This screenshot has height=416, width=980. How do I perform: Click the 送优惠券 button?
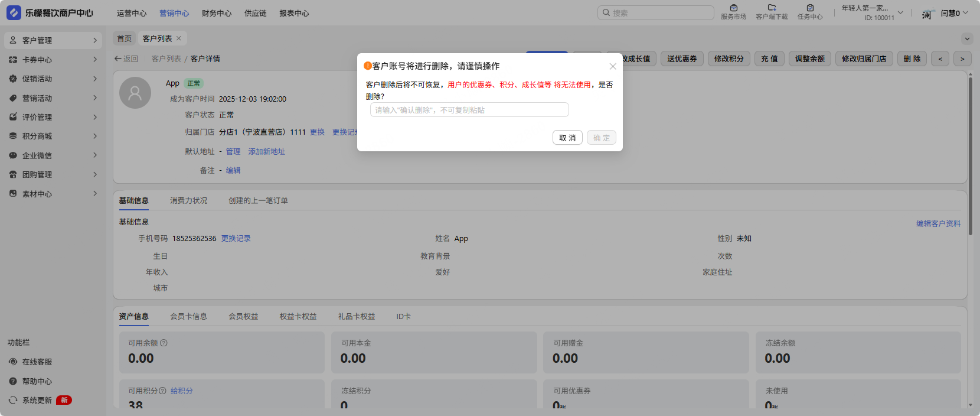click(x=682, y=58)
